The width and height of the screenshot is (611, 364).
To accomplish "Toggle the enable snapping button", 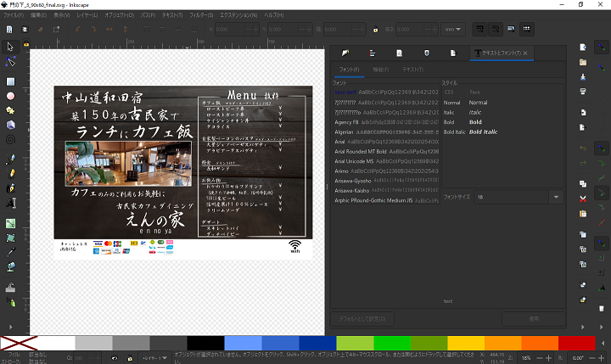I will pyautogui.click(x=602, y=48).
